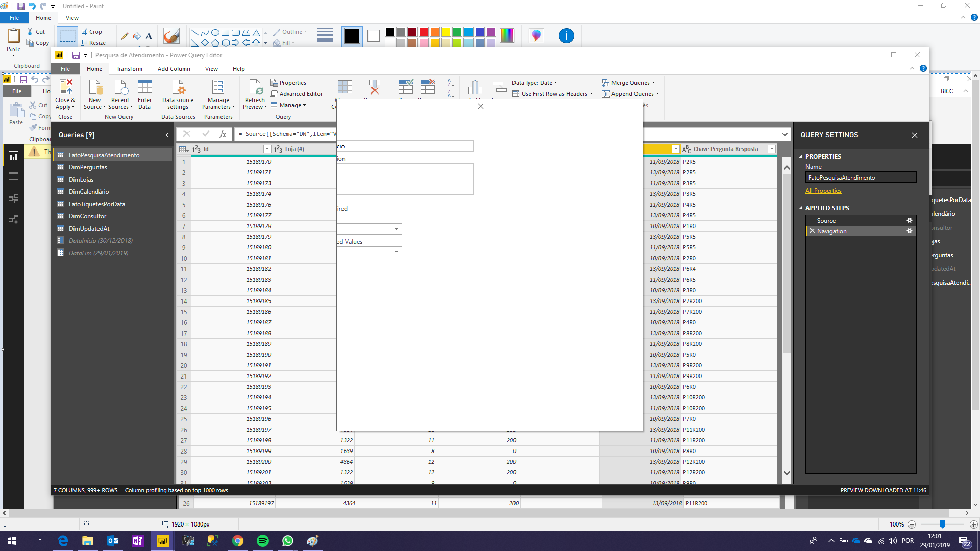The height and width of the screenshot is (551, 980).
Task: Switch to the Transform ribbon tab
Action: [x=130, y=69]
